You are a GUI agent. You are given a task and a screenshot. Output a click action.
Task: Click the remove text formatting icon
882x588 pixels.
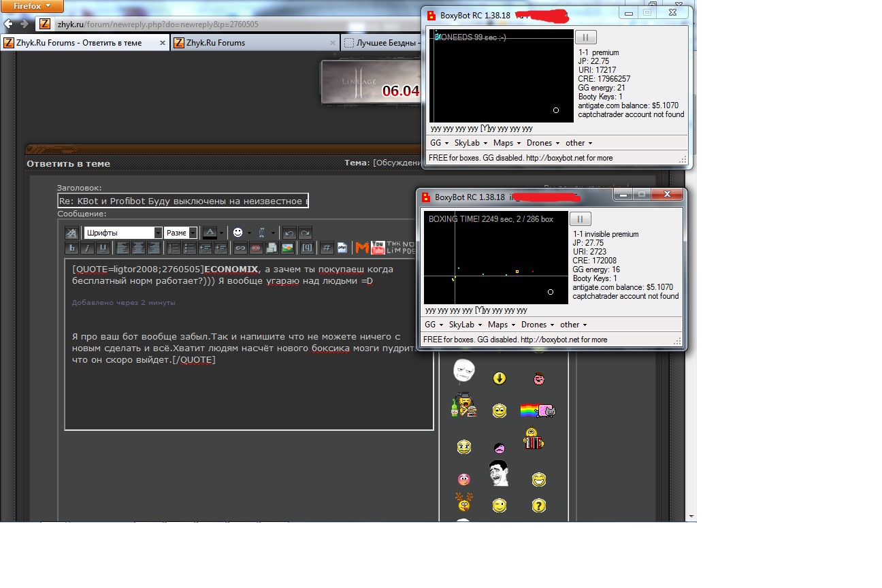72,233
